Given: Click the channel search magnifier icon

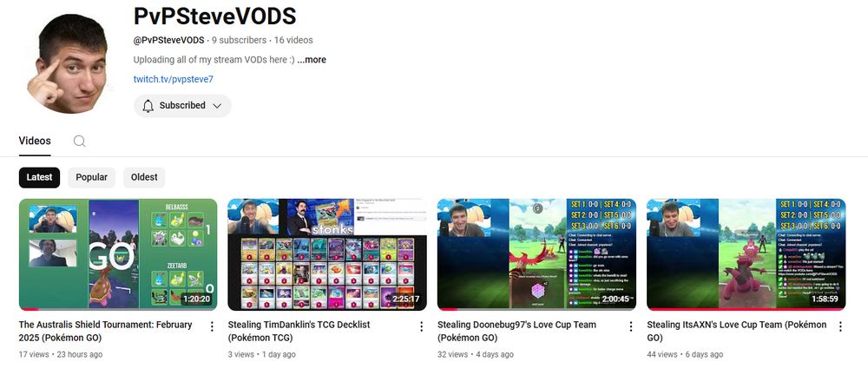Looking at the screenshot, I should (x=79, y=141).
